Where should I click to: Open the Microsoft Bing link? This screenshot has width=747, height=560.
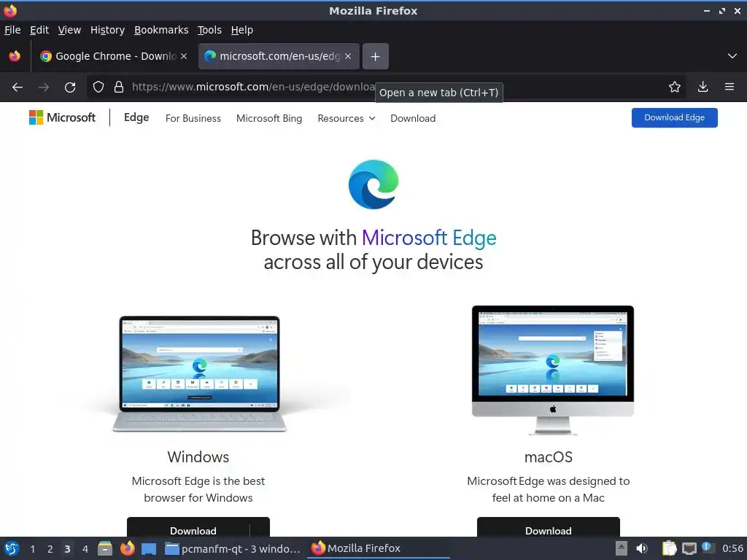[269, 118]
